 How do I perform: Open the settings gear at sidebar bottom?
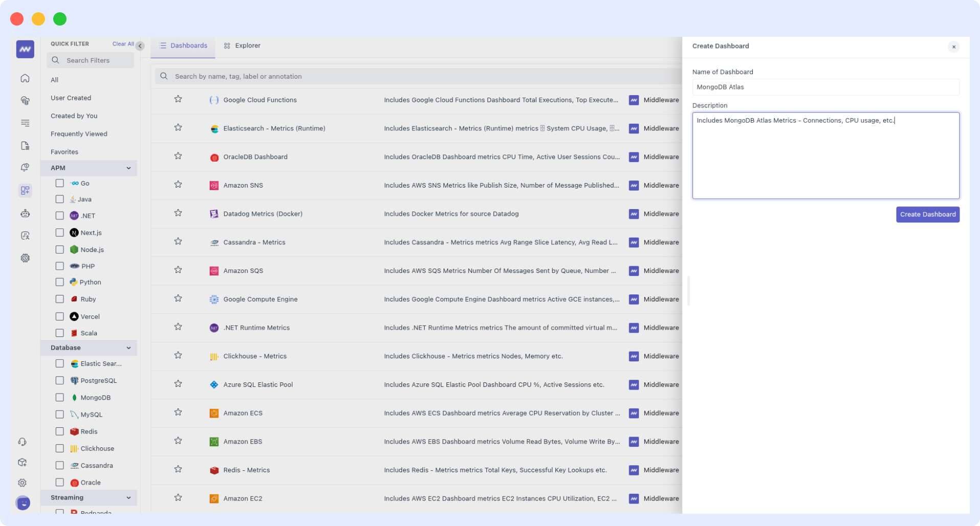pyautogui.click(x=23, y=483)
